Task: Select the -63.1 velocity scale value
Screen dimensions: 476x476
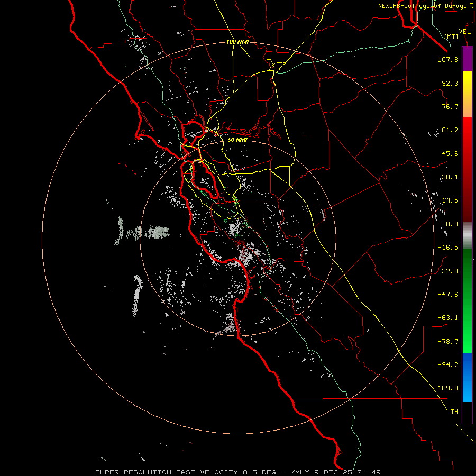Action: 448,318
